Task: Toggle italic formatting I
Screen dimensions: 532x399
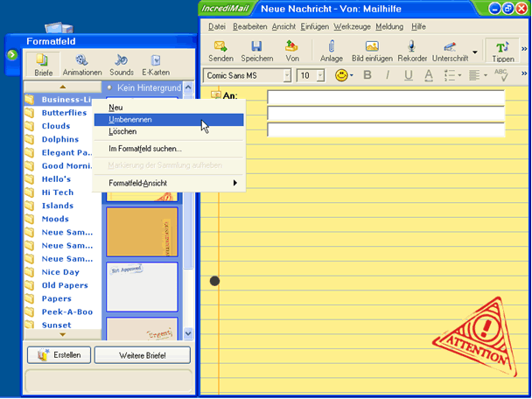Action: pos(387,75)
